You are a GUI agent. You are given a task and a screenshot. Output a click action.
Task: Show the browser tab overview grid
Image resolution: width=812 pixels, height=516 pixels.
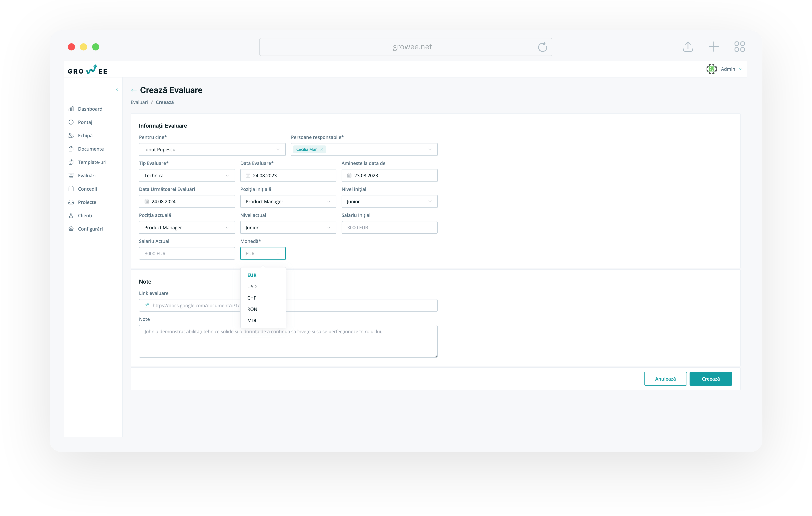(739, 47)
